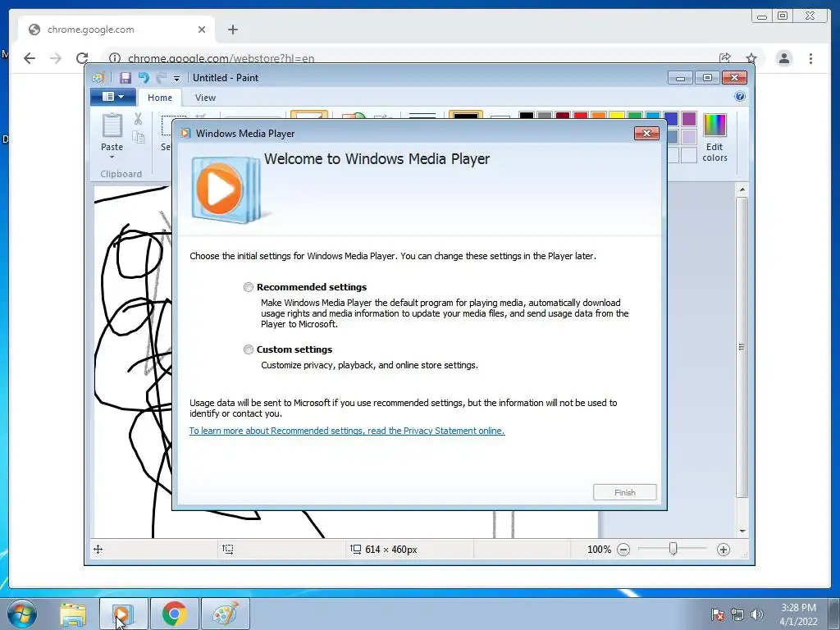
Task: Click the Paint zoom in plus button
Action: pyautogui.click(x=724, y=550)
